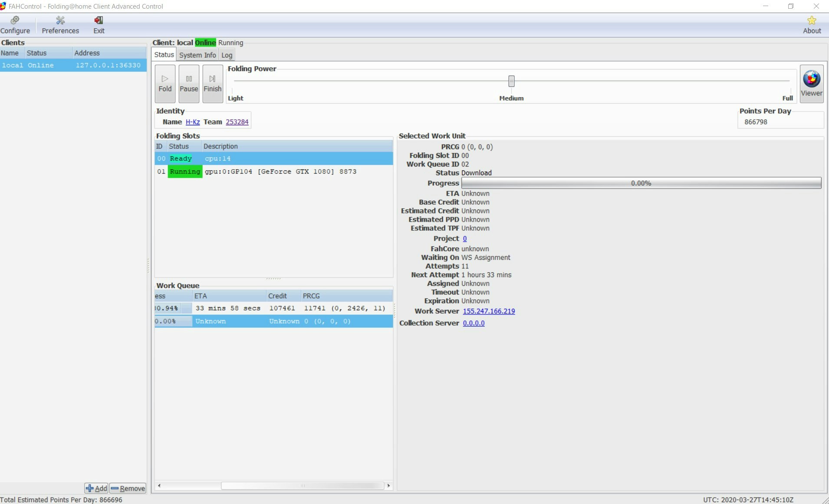Close the FAHControl window
Viewport: 829px width, 504px height.
pyautogui.click(x=816, y=6)
